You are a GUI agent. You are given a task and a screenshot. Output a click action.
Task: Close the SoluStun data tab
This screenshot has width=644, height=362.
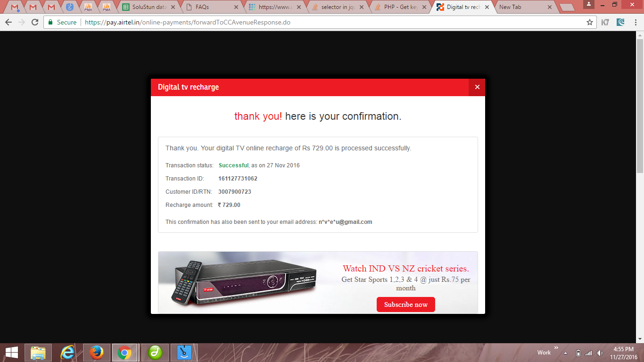point(173,7)
